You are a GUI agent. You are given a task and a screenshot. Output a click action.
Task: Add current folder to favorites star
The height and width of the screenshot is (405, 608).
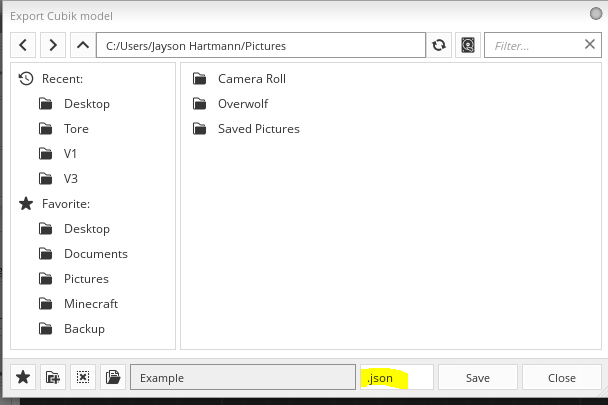pos(23,377)
